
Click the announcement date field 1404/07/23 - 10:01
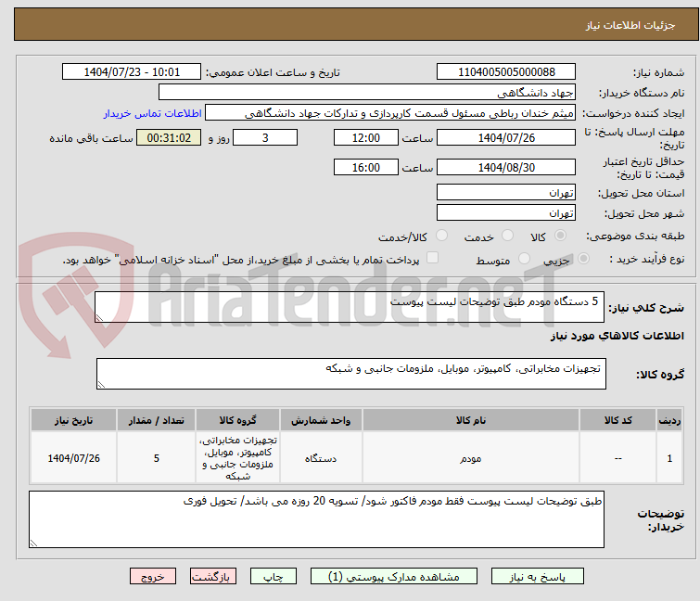click(x=132, y=72)
